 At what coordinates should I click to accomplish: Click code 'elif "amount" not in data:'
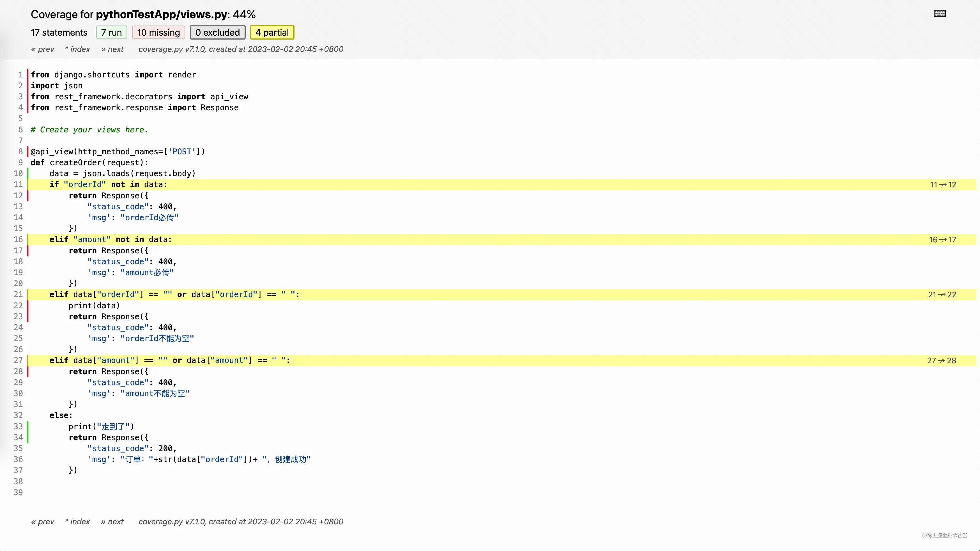(x=111, y=239)
